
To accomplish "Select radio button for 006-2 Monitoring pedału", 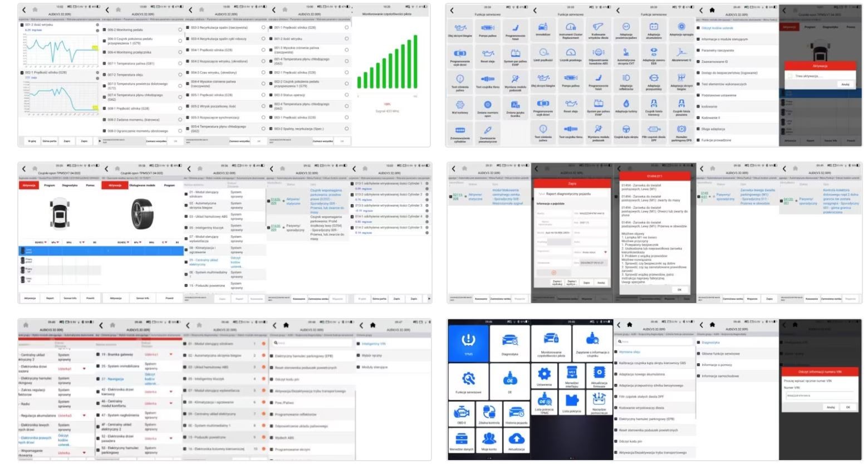I will (x=180, y=30).
